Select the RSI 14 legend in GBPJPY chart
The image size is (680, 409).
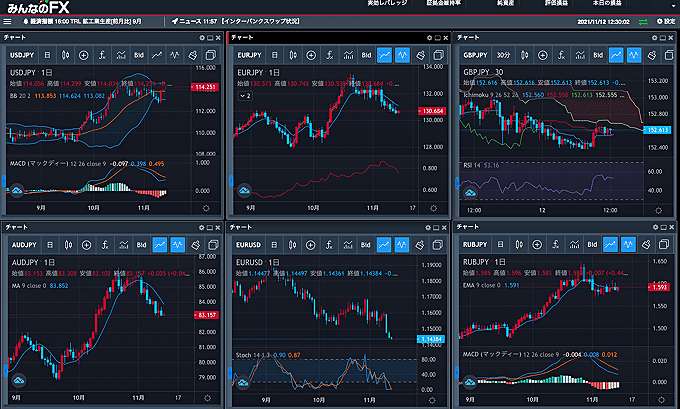[x=472, y=165]
